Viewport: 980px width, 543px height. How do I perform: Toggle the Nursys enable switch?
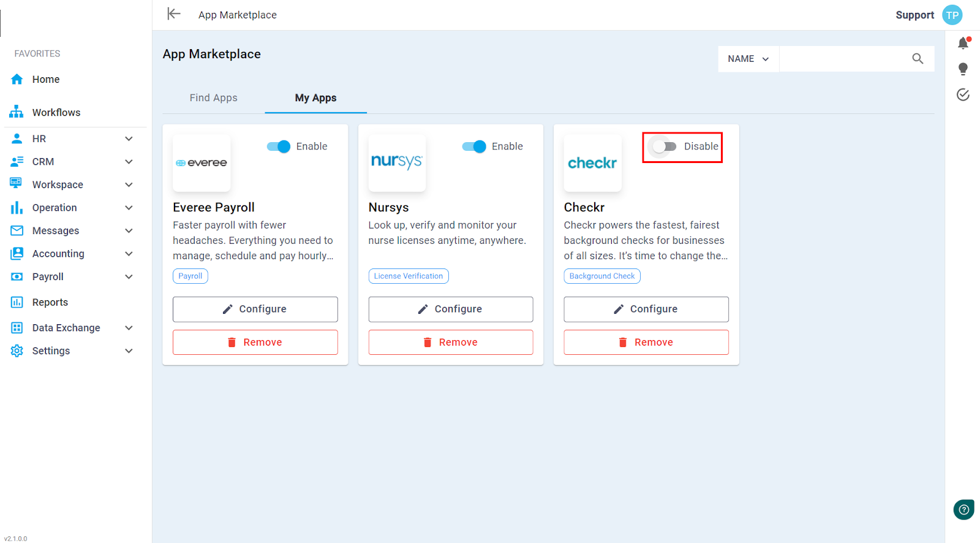pos(474,146)
